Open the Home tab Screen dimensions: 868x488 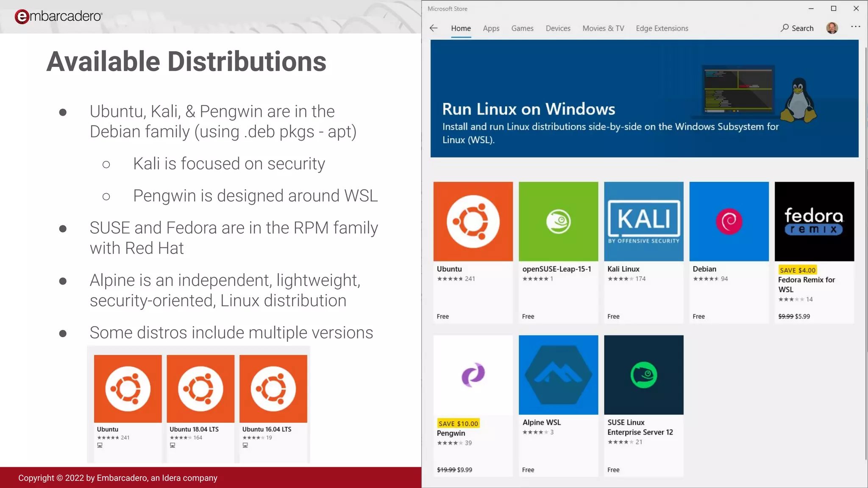pos(461,28)
